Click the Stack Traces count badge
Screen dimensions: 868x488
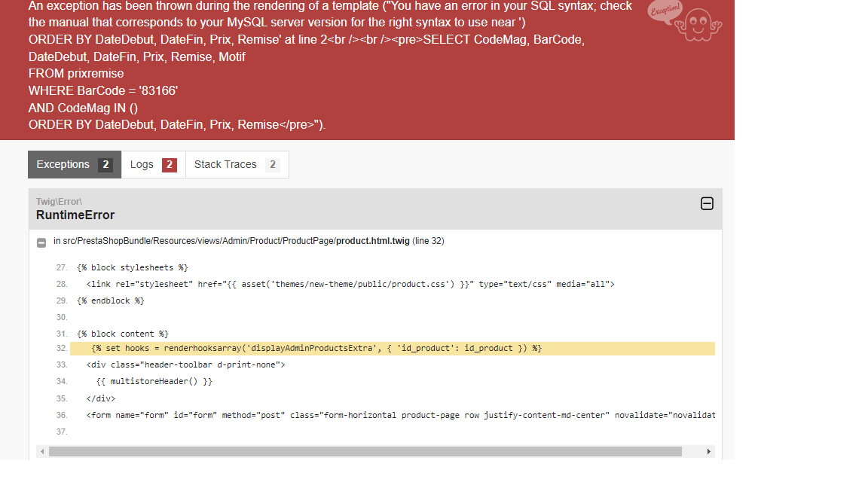[x=272, y=165]
